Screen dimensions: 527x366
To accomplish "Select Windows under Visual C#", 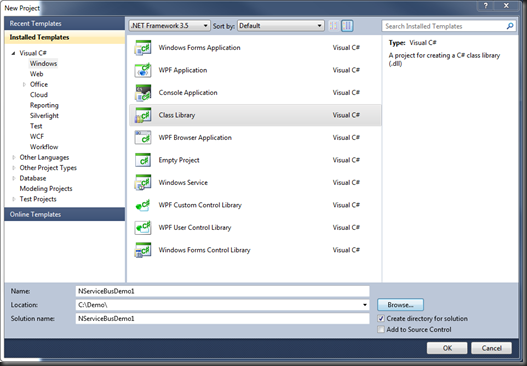I will (43, 64).
